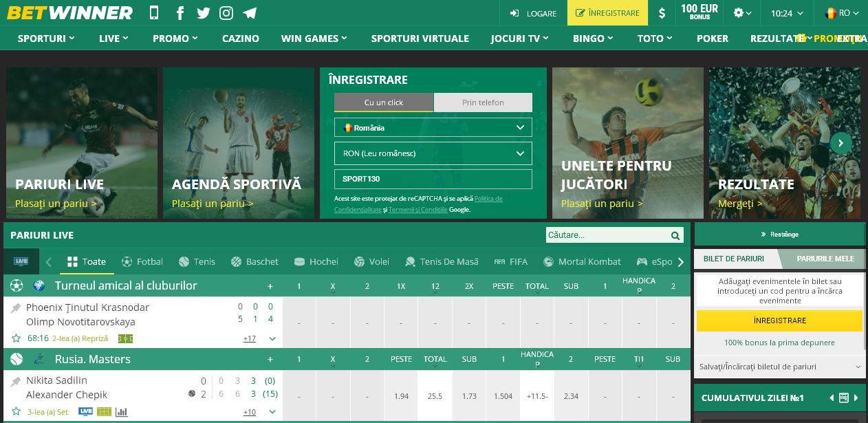Filter live bets by Baschet
Image resolution: width=868 pixels, height=423 pixels.
pyautogui.click(x=255, y=261)
